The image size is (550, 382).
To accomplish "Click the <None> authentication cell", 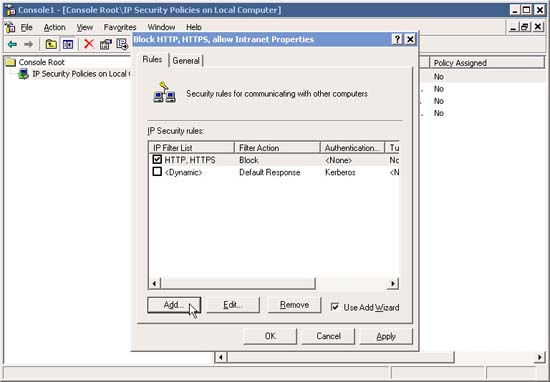I will (338, 160).
